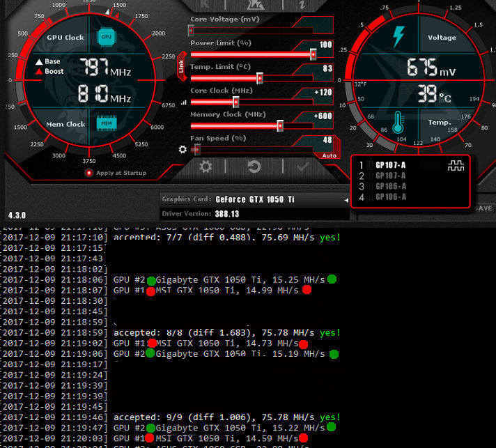This screenshot has width=496, height=448.
Task: Click the 39 °C temperature reading
Action: [x=434, y=93]
